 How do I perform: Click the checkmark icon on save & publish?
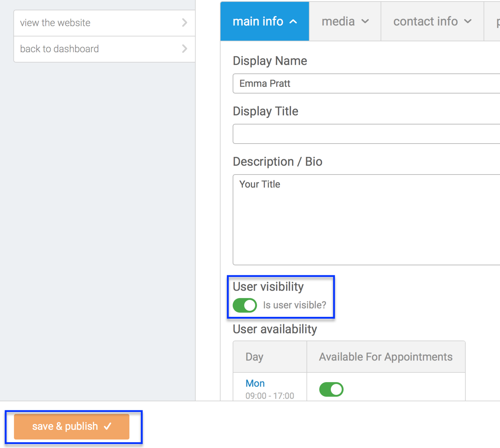(x=108, y=426)
